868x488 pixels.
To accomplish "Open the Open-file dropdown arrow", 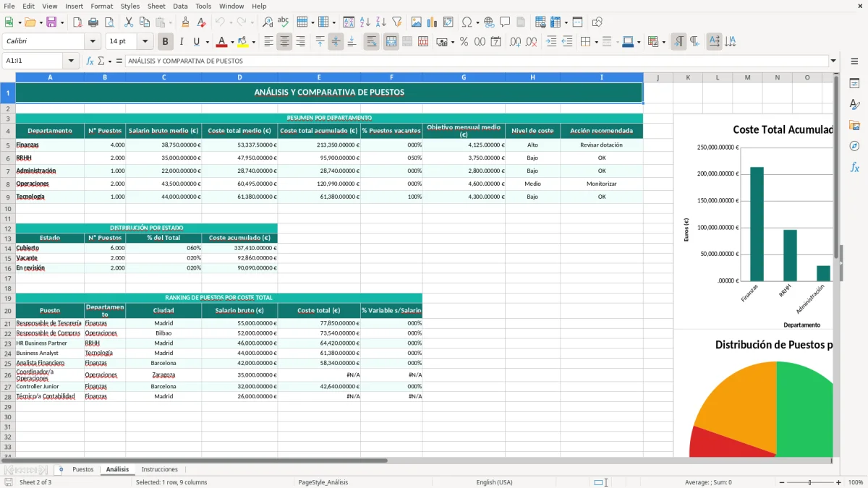I will [40, 22].
